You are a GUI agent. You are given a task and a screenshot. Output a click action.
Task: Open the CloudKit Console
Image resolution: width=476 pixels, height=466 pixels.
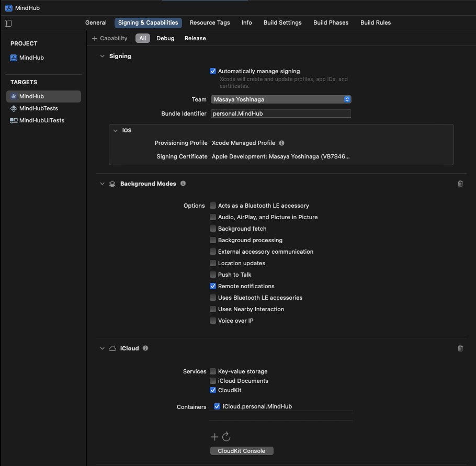click(242, 451)
